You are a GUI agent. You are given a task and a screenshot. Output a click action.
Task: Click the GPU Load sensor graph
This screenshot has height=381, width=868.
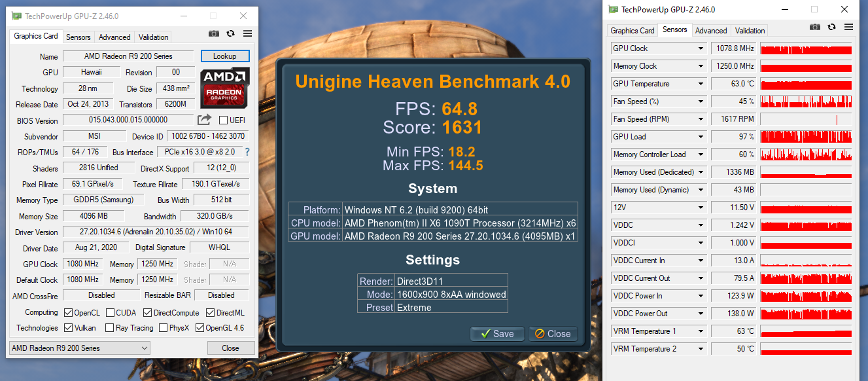[806, 137]
